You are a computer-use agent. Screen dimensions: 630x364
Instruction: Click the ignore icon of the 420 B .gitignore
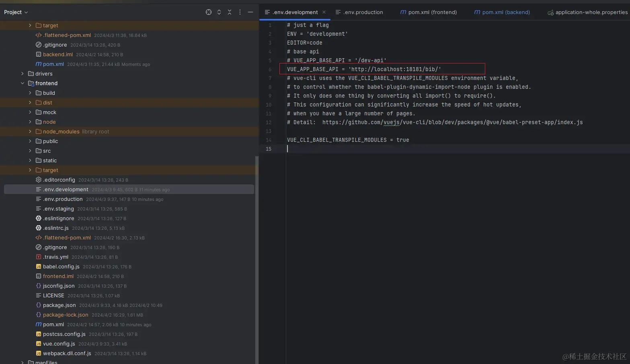(39, 45)
